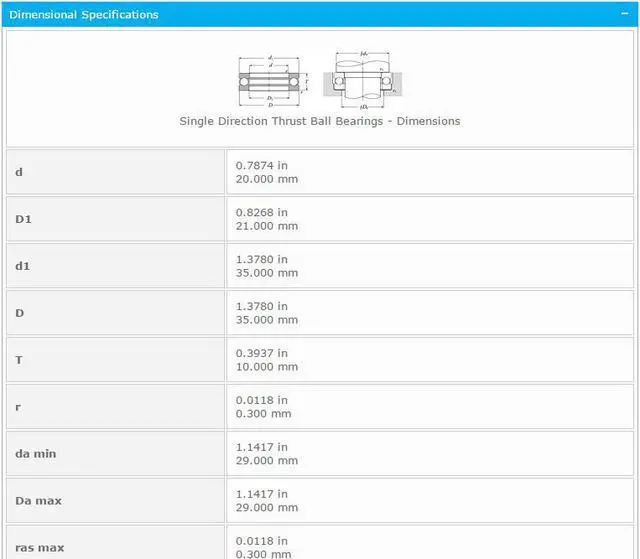
Task: Select the r row label
Action: (x=18, y=407)
